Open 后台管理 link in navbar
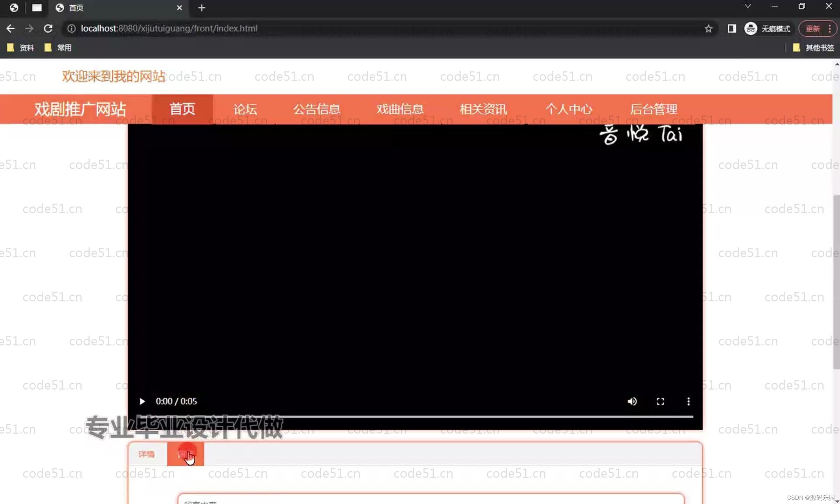840x504 pixels. click(x=653, y=109)
